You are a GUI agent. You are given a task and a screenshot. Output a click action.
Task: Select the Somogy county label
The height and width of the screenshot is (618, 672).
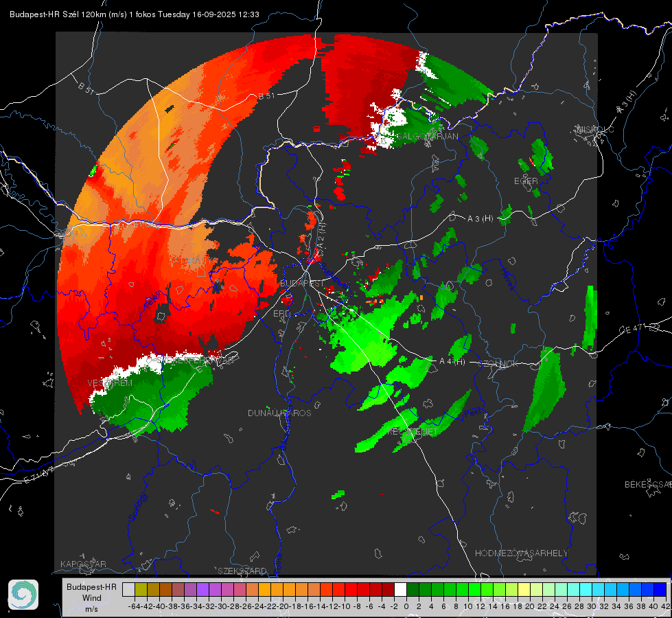pos(137,507)
